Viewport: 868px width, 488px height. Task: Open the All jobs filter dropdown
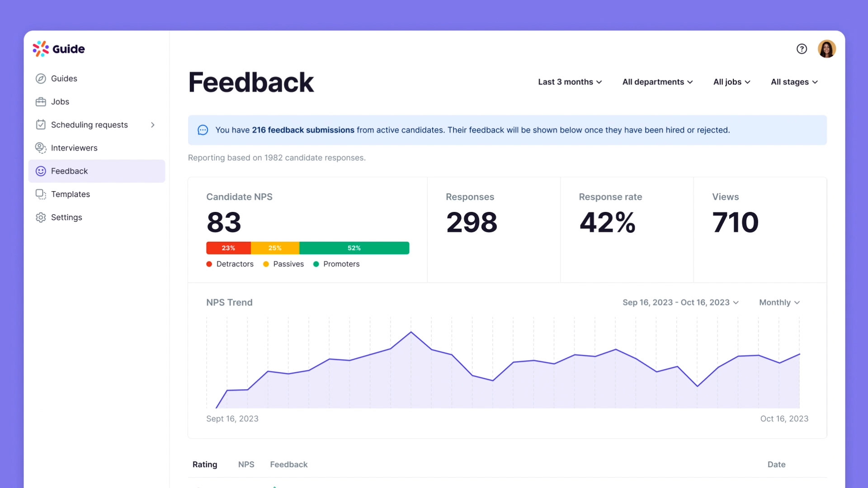coord(731,82)
